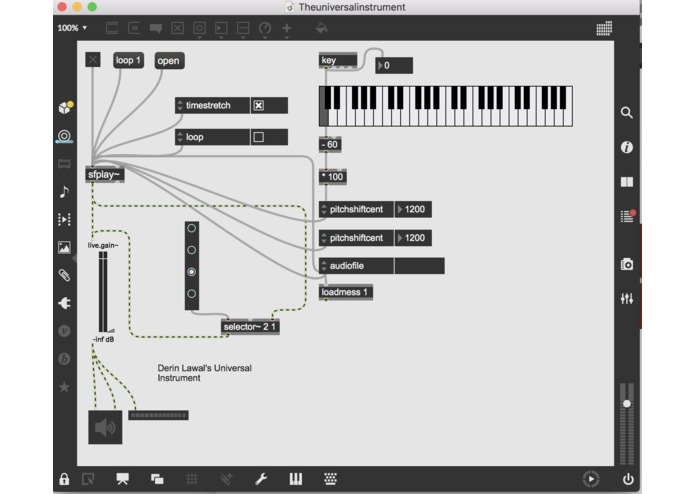Image resolution: width=695 pixels, height=494 pixels.
Task: Open the upper pitchshiftcent attribute menu
Action: [324, 209]
